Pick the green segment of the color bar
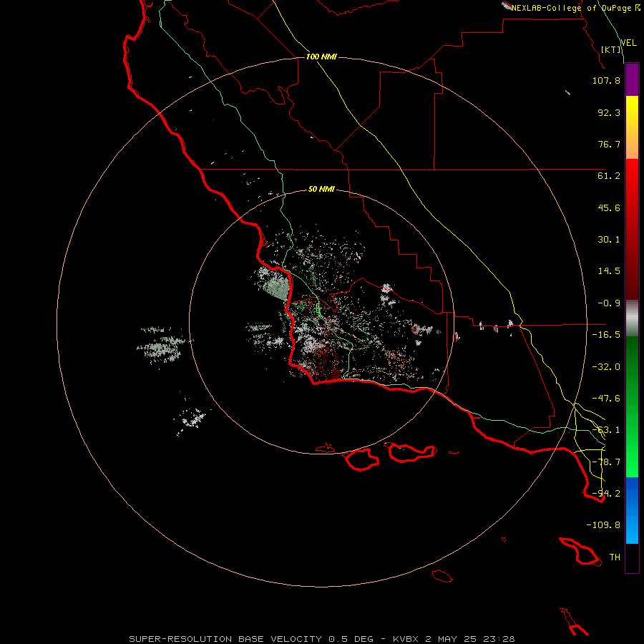644x644 pixels. point(632,406)
